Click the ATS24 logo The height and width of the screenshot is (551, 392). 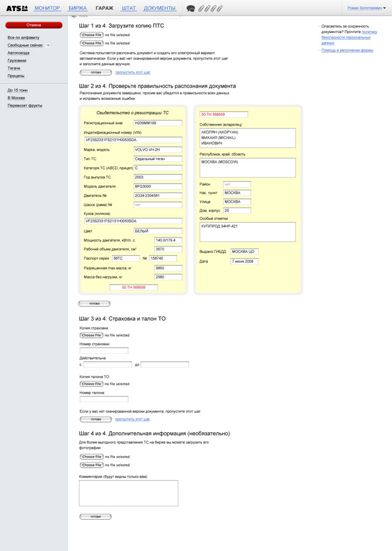pyautogui.click(x=17, y=8)
